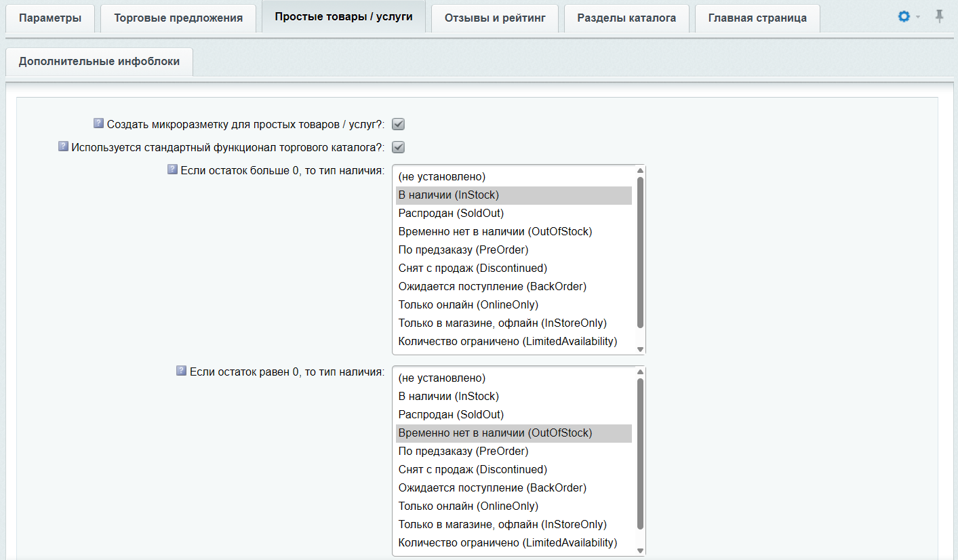Open the dropdown arrow beside the gear icon
Viewport: 958px width, 560px height.
[x=918, y=17]
